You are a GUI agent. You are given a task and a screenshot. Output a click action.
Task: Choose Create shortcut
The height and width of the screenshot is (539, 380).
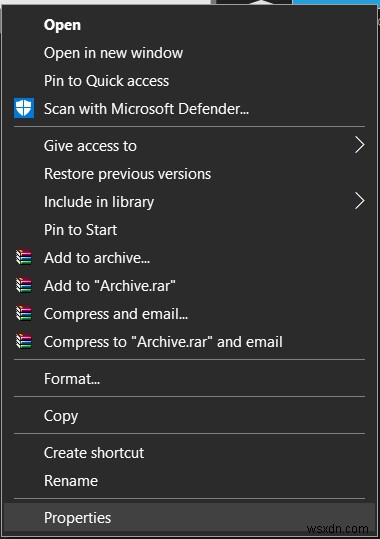point(189,453)
